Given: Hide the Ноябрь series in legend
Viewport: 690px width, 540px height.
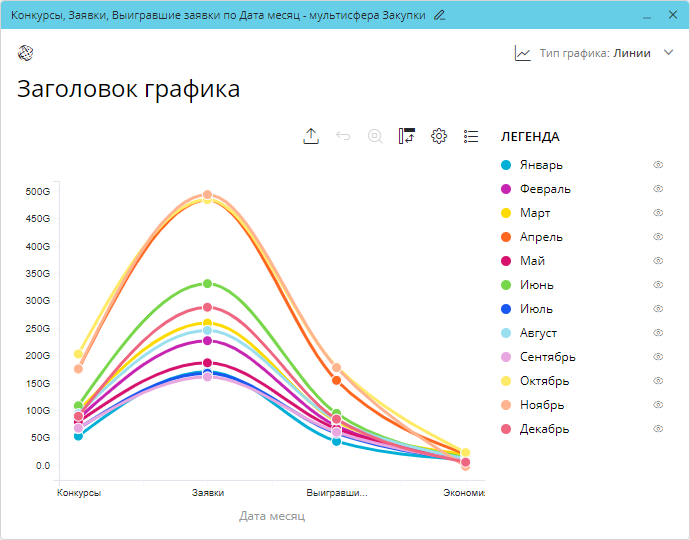Looking at the screenshot, I should (x=658, y=405).
